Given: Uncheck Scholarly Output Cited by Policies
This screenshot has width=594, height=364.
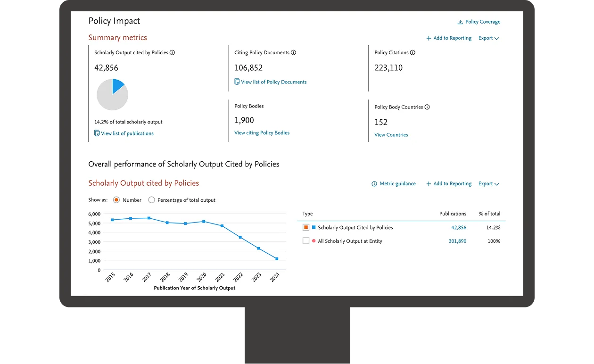Looking at the screenshot, I should [x=305, y=227].
